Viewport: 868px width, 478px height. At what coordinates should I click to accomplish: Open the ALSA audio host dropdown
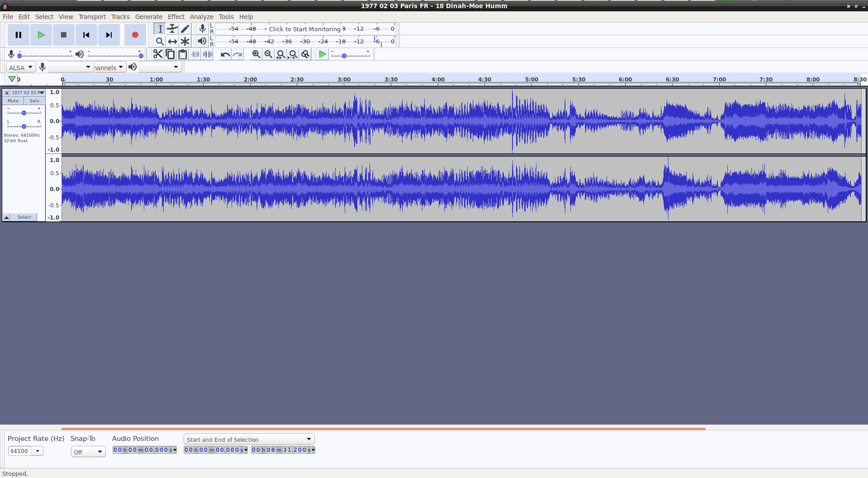21,67
